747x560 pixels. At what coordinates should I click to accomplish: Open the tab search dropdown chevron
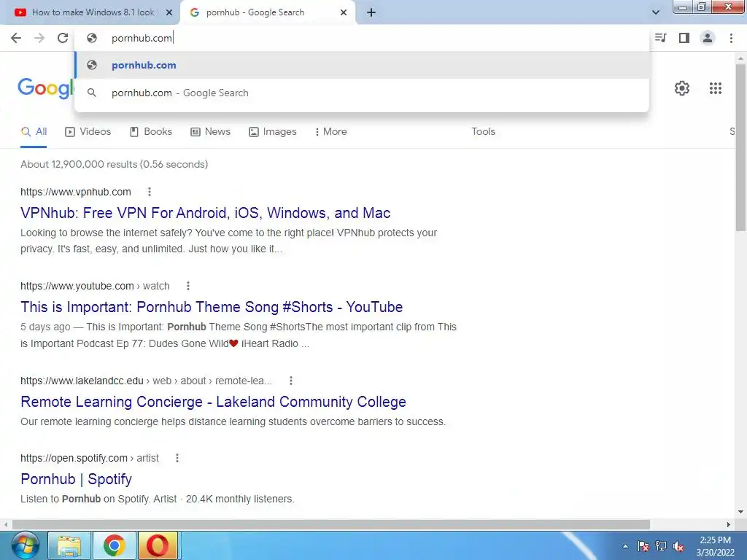(656, 12)
